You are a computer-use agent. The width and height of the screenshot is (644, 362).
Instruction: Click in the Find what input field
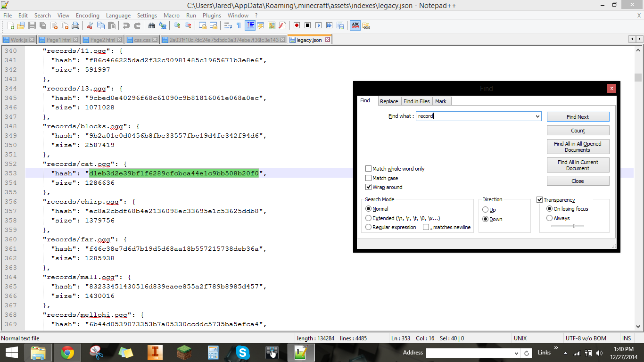point(475,116)
